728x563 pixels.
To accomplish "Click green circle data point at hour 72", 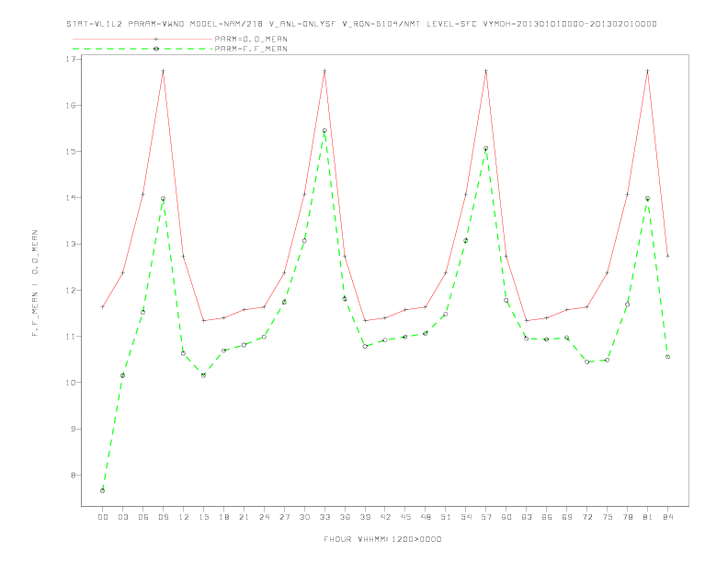I will click(586, 362).
